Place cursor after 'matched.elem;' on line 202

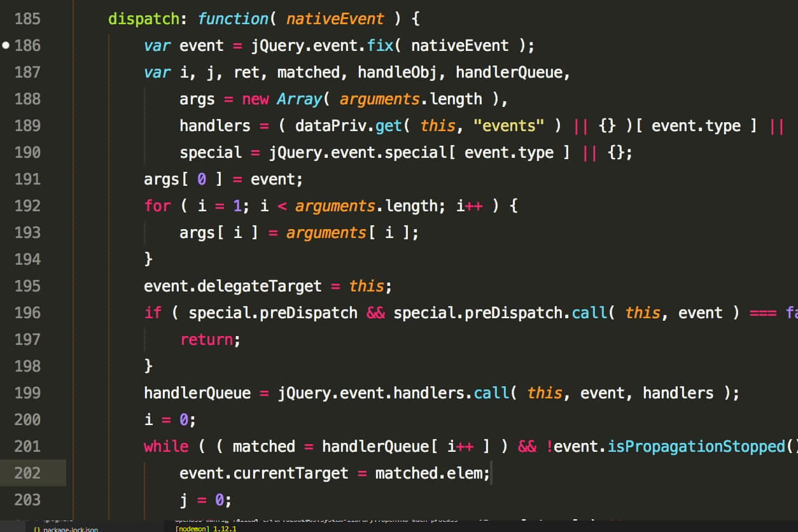(x=491, y=473)
